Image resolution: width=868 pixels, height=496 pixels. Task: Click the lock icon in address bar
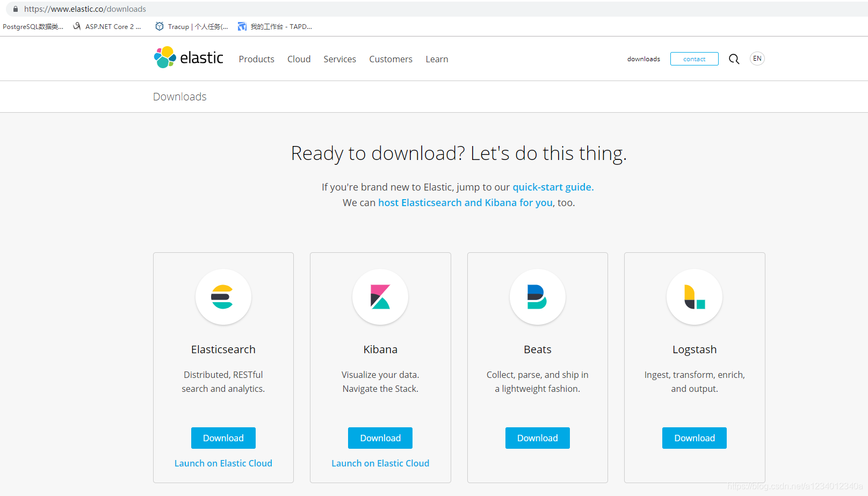click(x=16, y=9)
